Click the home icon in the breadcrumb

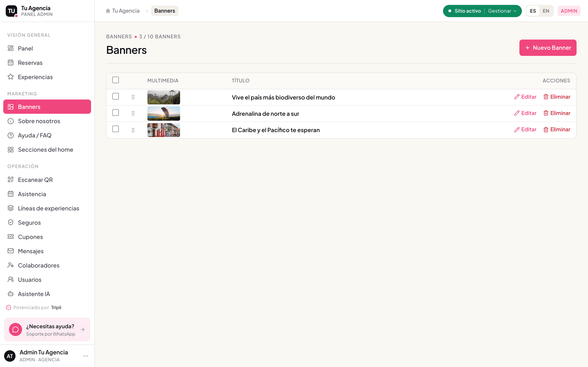pyautogui.click(x=108, y=11)
